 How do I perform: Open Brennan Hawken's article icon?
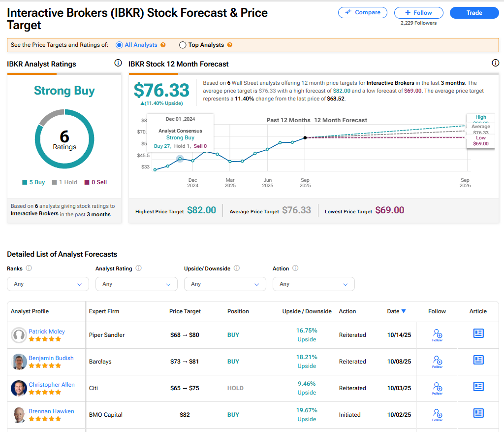[478, 413]
